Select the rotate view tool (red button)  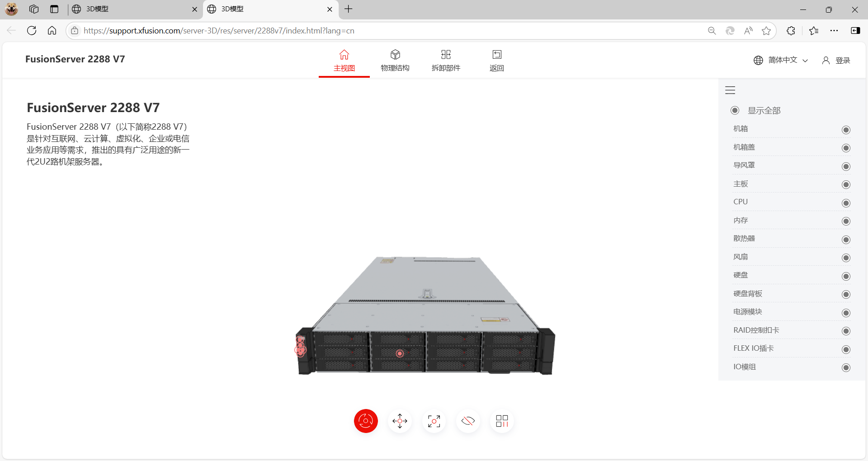coord(366,421)
